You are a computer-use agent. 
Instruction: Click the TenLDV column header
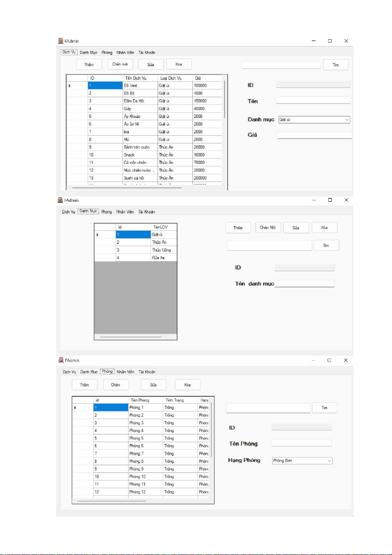click(164, 227)
